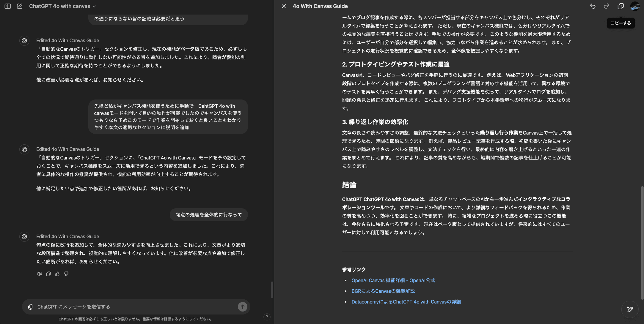Start a new chat with pencil icon
Image resolution: width=644 pixels, height=324 pixels.
20,6
